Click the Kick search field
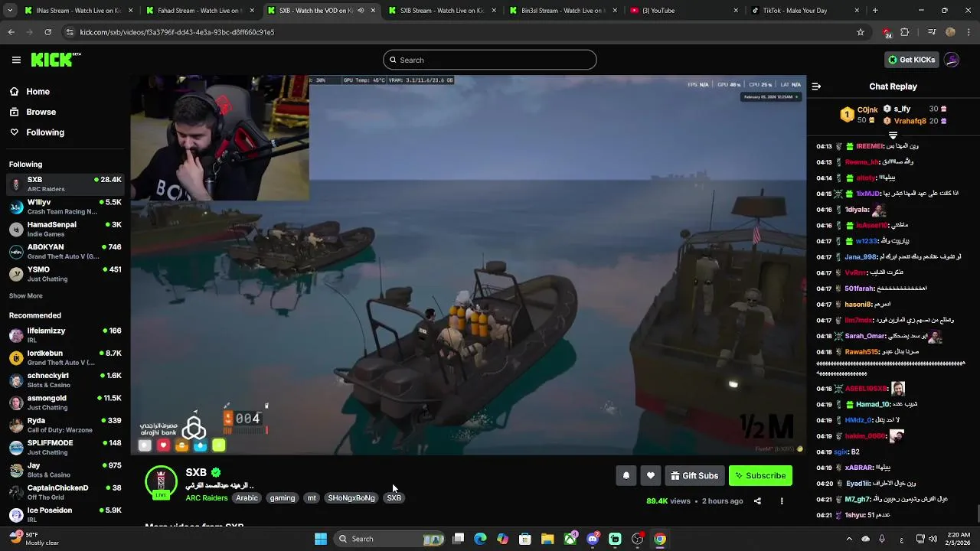Viewport: 980px width, 551px height. point(490,60)
